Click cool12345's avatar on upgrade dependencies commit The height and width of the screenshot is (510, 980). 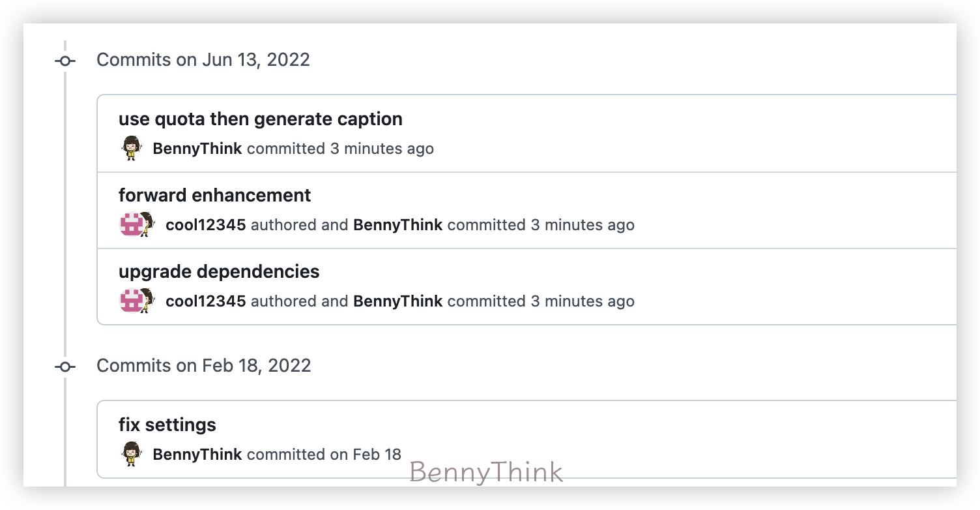[x=131, y=300]
